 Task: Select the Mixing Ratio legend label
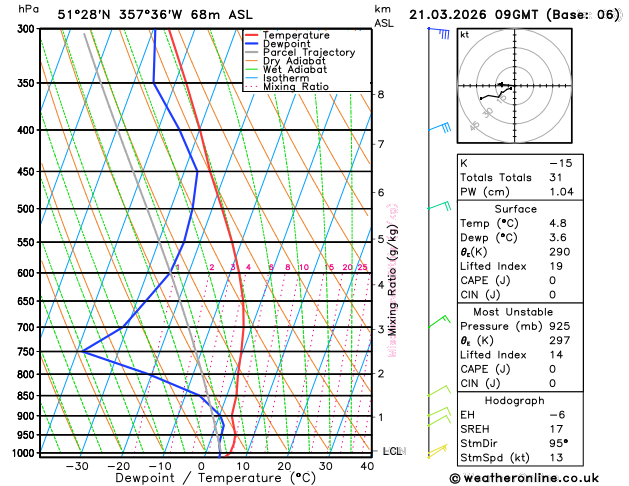point(296,87)
